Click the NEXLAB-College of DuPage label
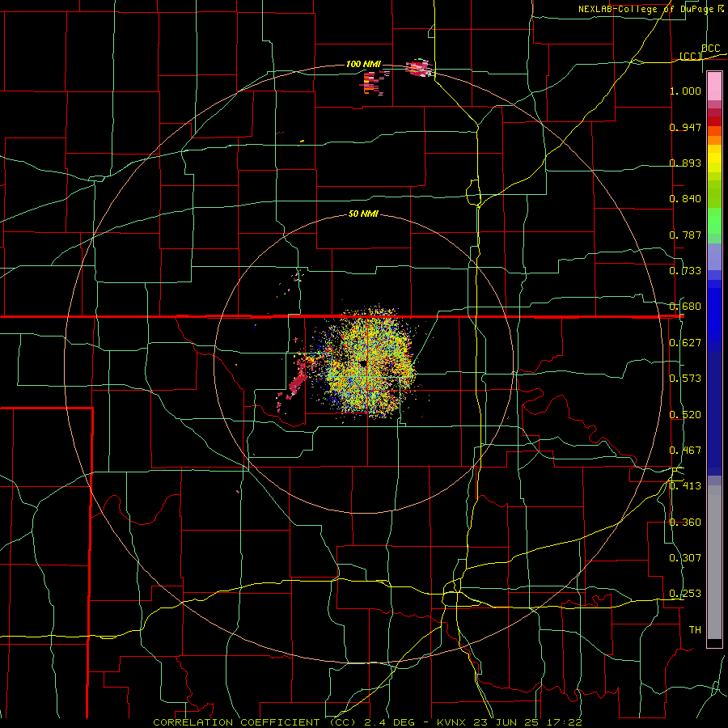The image size is (728, 728). tap(651, 9)
